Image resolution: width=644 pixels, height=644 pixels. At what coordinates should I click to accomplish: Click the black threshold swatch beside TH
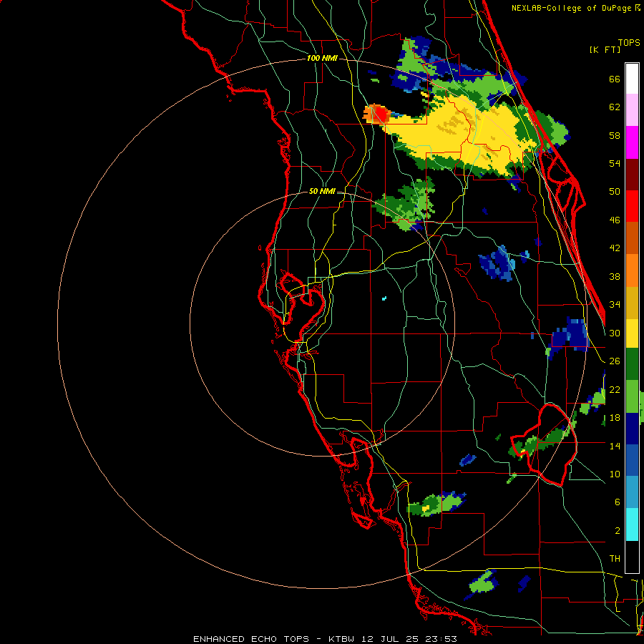point(632,557)
